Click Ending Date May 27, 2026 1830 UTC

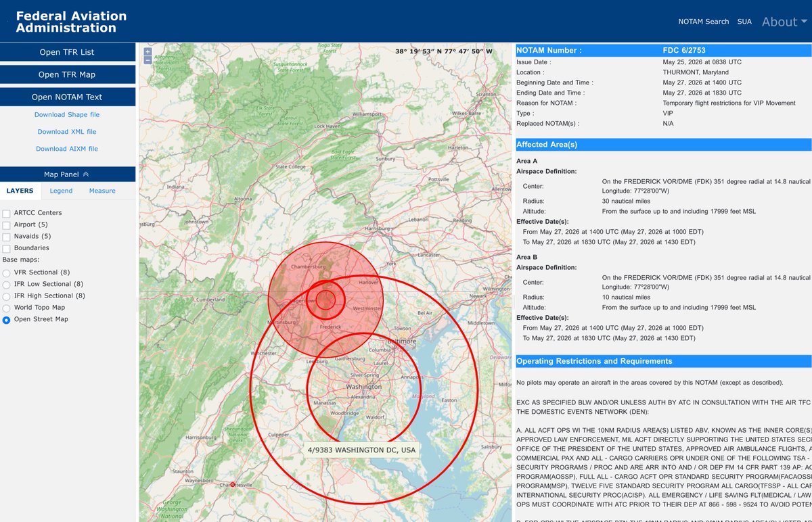[702, 93]
